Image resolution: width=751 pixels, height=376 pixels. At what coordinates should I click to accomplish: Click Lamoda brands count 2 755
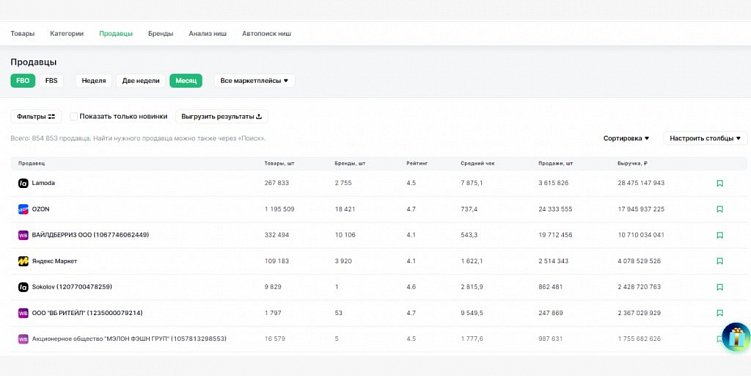(343, 183)
